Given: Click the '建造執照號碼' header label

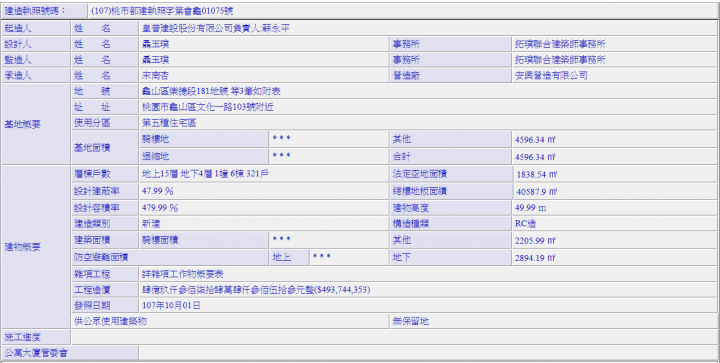Looking at the screenshot, I should [x=35, y=11].
